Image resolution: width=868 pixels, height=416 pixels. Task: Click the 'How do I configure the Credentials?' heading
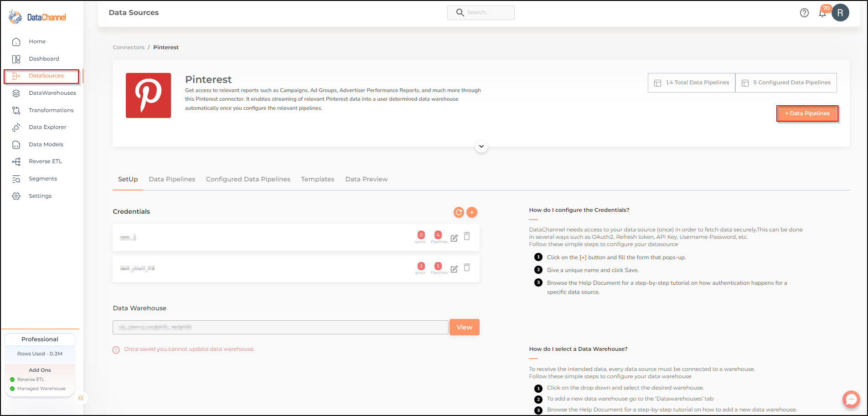coord(579,210)
